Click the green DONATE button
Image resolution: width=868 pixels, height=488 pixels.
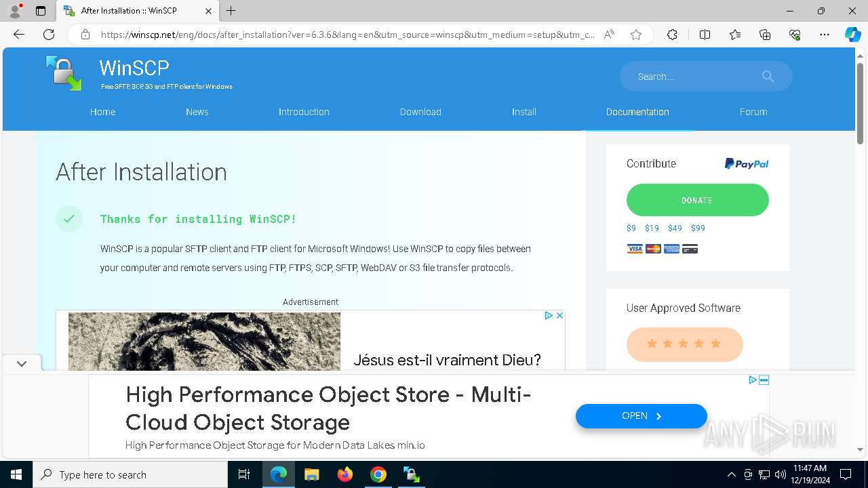pos(698,200)
